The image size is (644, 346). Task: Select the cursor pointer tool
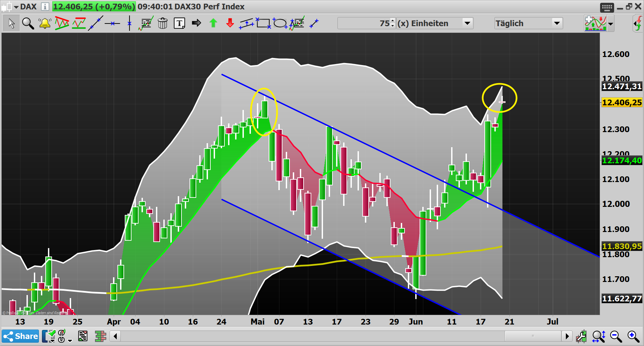tap(11, 23)
